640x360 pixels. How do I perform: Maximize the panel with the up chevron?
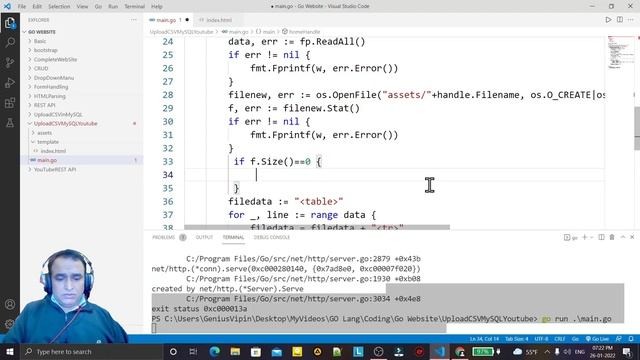click(622, 237)
